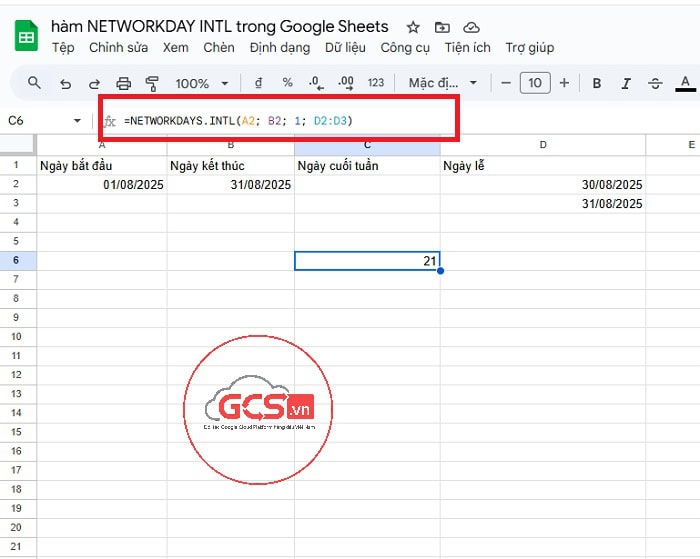Expand the default font dropdown

pyautogui.click(x=443, y=84)
